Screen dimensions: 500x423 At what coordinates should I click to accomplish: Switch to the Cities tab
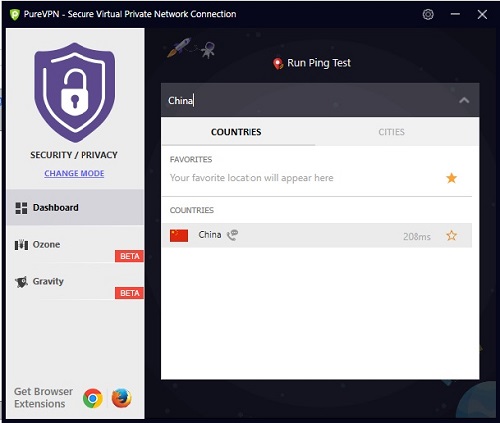tap(391, 132)
